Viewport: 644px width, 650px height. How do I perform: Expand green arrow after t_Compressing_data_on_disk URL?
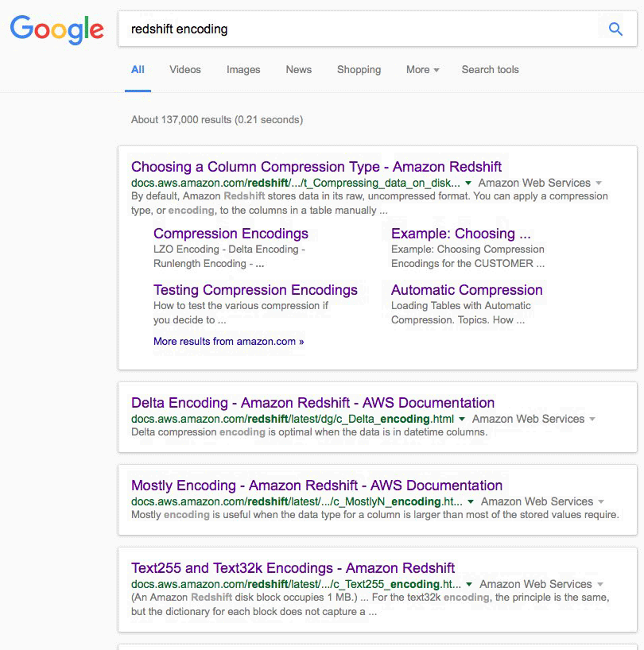tap(468, 183)
